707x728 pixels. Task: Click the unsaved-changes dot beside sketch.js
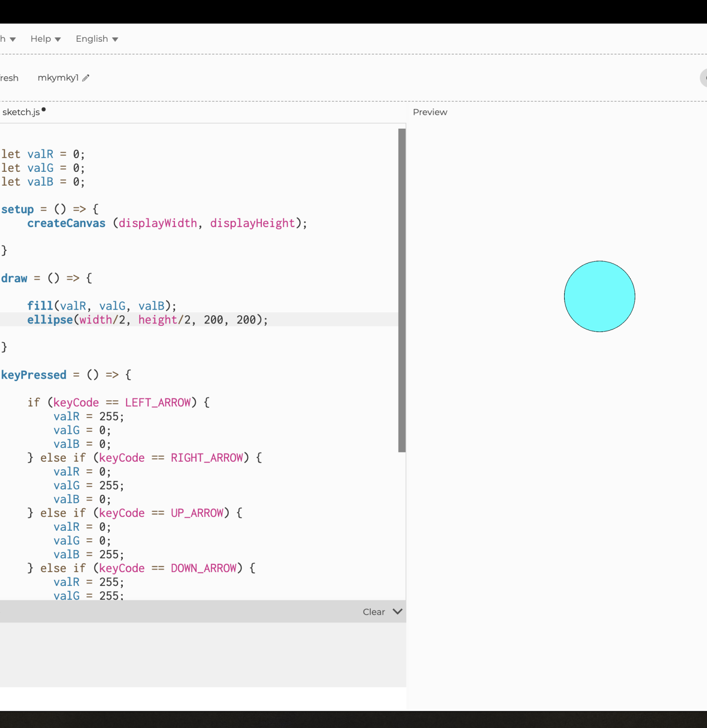[44, 109]
